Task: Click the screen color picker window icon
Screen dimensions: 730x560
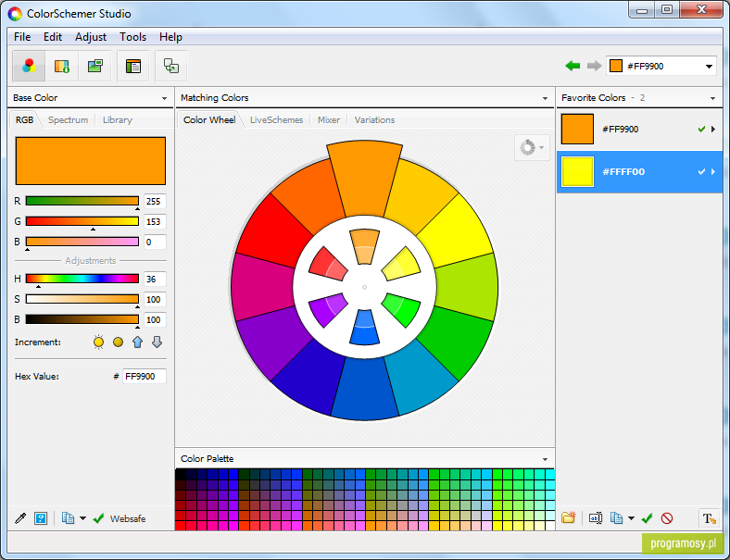Action: (171, 66)
